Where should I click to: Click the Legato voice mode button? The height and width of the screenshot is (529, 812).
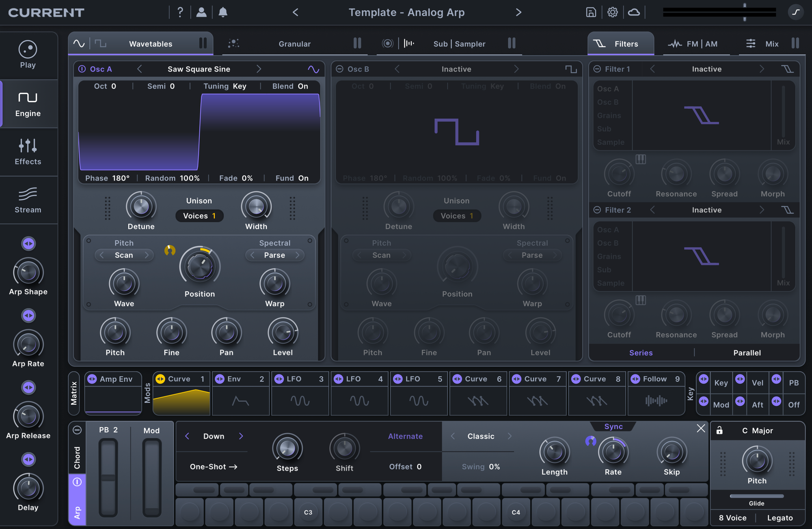coord(780,518)
